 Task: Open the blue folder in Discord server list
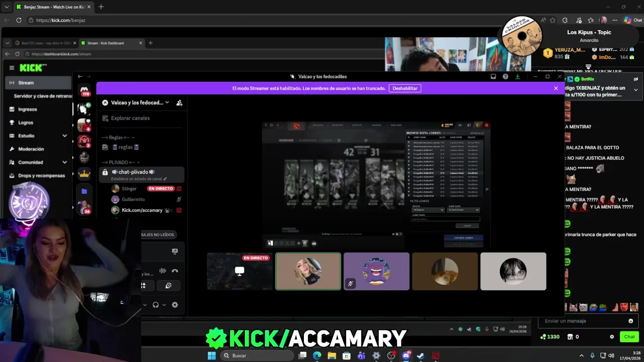click(x=84, y=191)
